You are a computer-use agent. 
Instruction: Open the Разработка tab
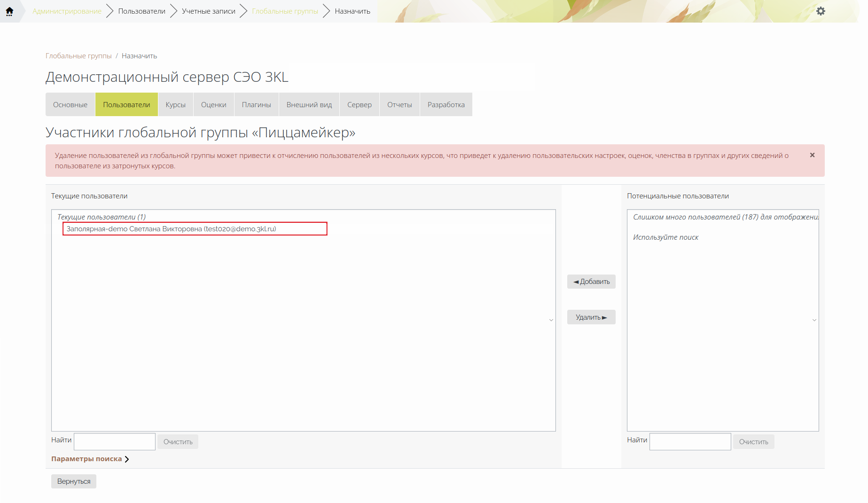[446, 104]
